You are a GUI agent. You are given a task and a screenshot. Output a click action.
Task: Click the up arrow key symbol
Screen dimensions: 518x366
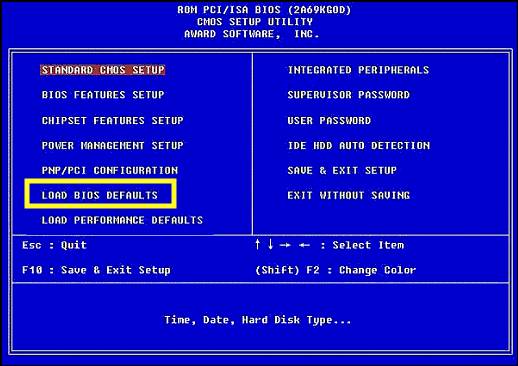point(257,244)
